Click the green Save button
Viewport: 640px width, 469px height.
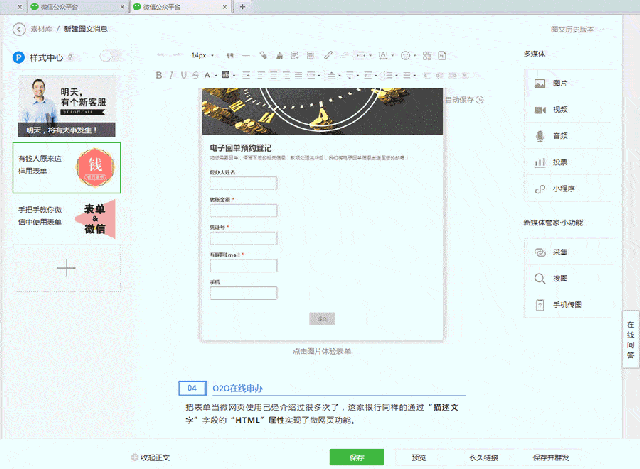point(357,457)
